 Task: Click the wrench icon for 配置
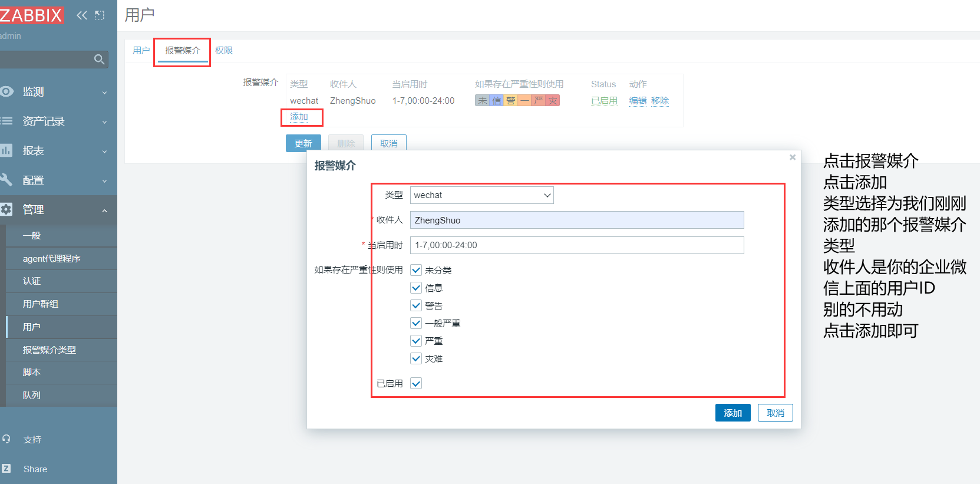6,180
